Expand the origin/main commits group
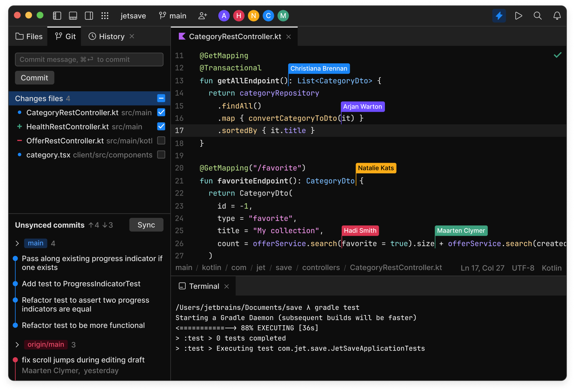575x392 pixels. pyautogui.click(x=17, y=345)
